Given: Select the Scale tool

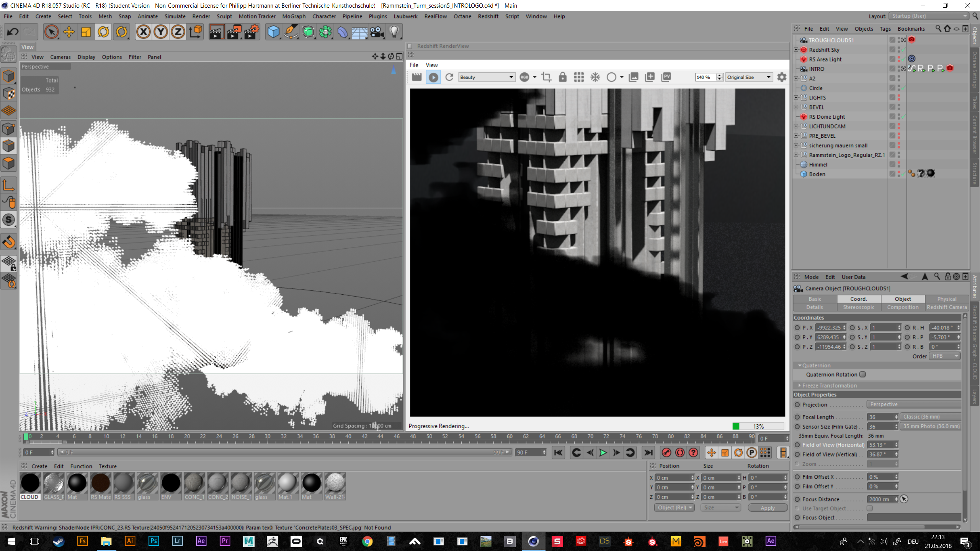Looking at the screenshot, I should pyautogui.click(x=86, y=32).
